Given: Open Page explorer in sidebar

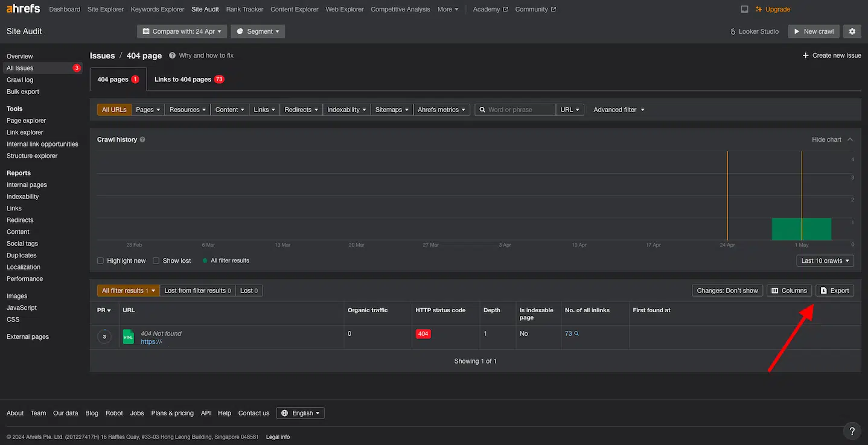Looking at the screenshot, I should tap(26, 121).
